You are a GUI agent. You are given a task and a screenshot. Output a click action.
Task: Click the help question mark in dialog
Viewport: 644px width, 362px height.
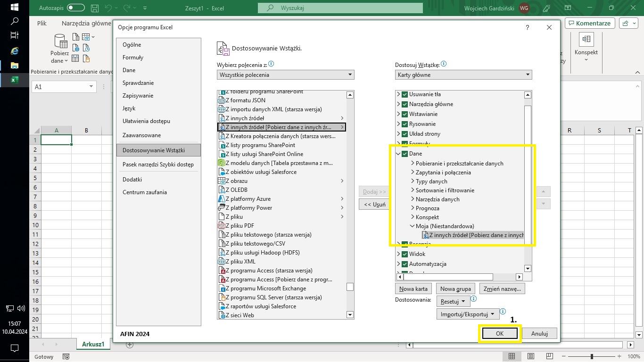[x=527, y=27]
